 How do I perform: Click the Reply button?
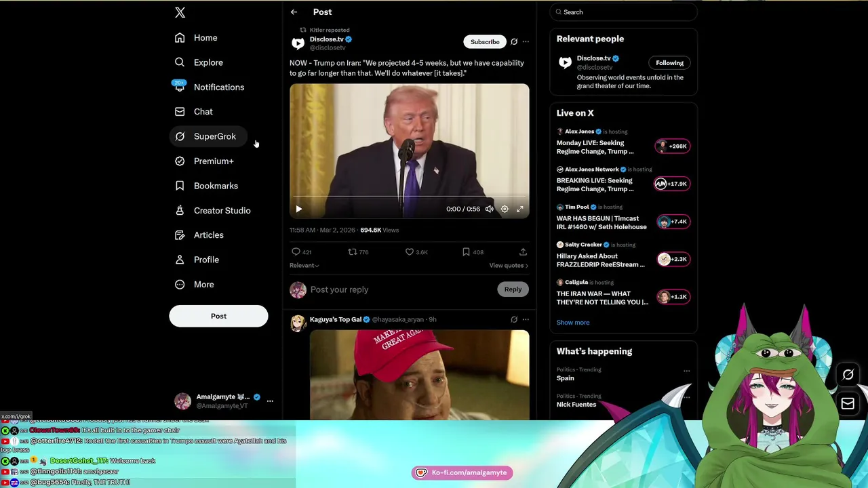pos(513,289)
